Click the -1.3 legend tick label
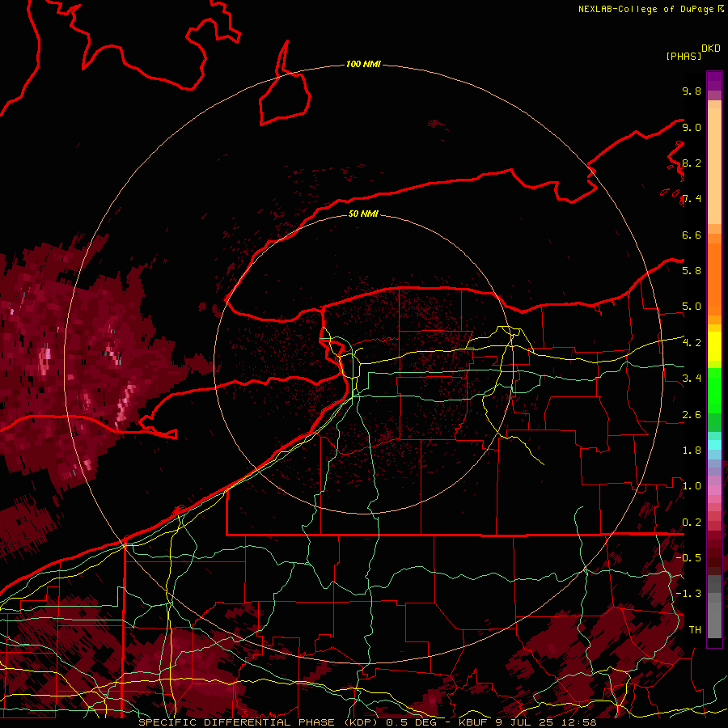 point(688,594)
